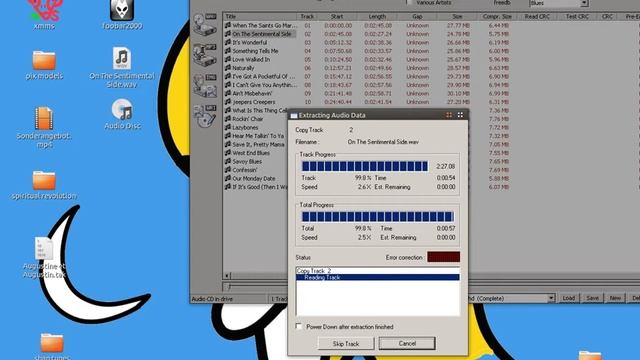Screen dimensions: 640x360
Task: Click the Size column header
Action: [x=457, y=17]
